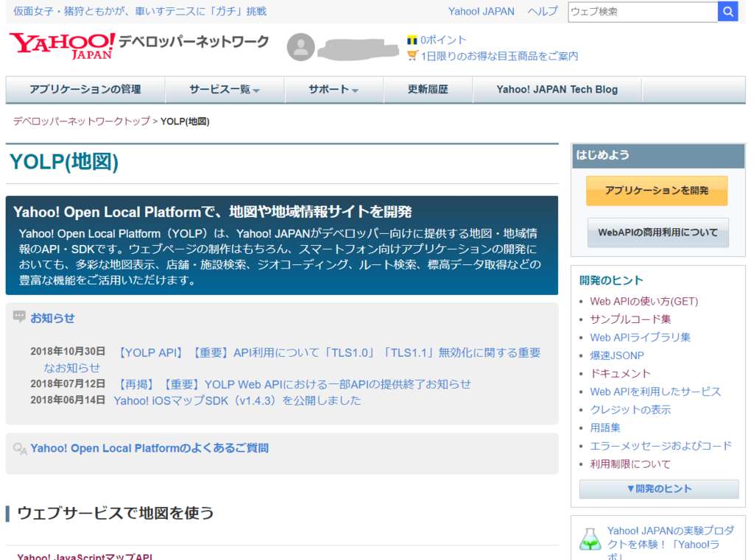This screenshot has width=754, height=560.
Task: Open the サービス一覧 dropdown menu
Action: 225,90
